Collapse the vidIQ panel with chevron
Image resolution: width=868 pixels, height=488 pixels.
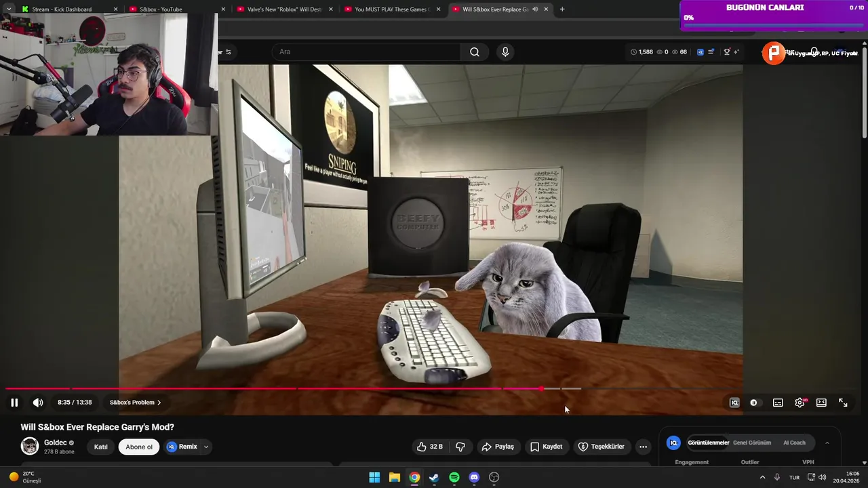point(827,443)
